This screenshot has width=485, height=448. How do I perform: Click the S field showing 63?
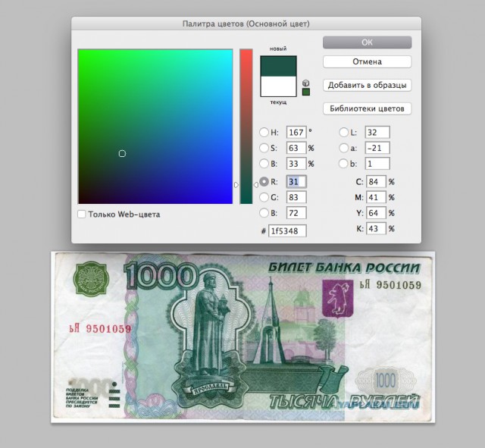[x=296, y=148]
